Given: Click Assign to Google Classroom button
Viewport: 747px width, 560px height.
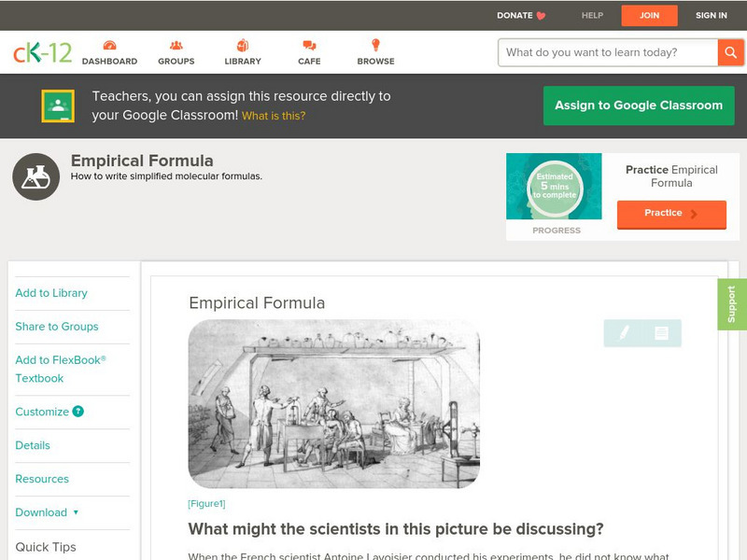Looking at the screenshot, I should 639,105.
